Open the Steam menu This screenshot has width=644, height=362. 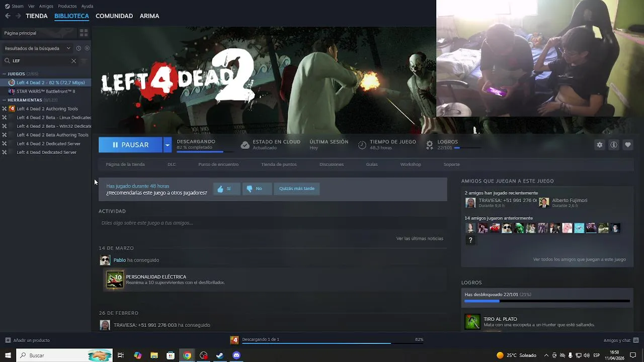(14, 6)
